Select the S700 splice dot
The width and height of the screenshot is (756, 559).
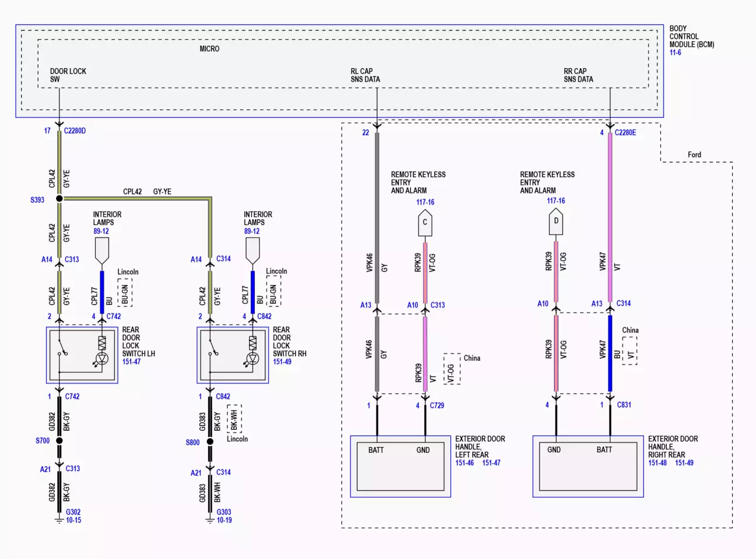59,441
